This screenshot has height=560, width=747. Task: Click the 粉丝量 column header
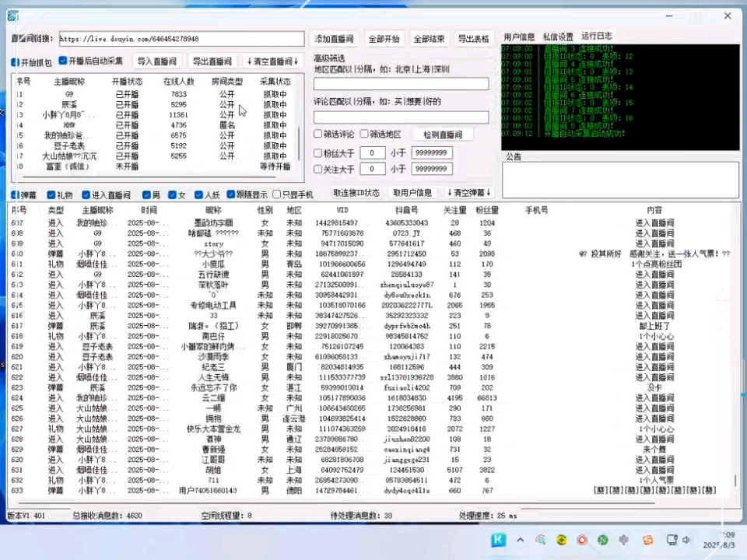(487, 210)
